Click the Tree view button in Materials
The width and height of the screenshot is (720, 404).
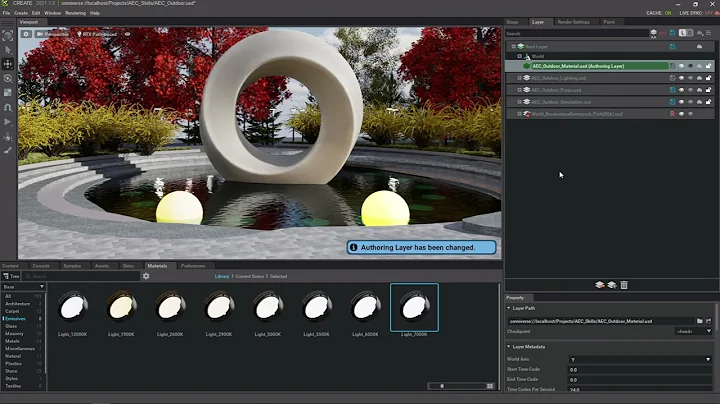point(11,276)
